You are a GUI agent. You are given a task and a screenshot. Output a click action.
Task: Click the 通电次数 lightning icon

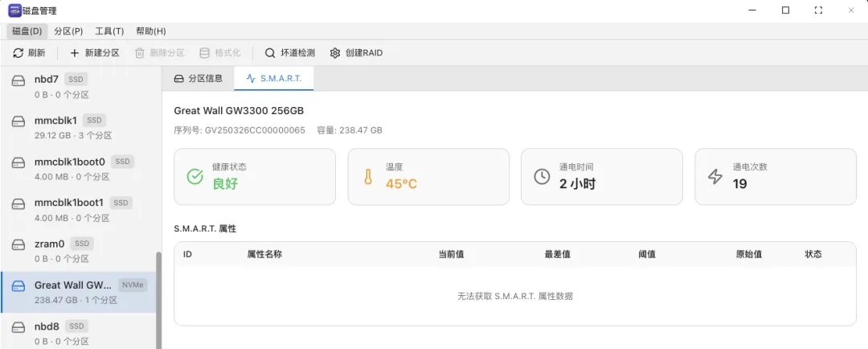coord(715,176)
